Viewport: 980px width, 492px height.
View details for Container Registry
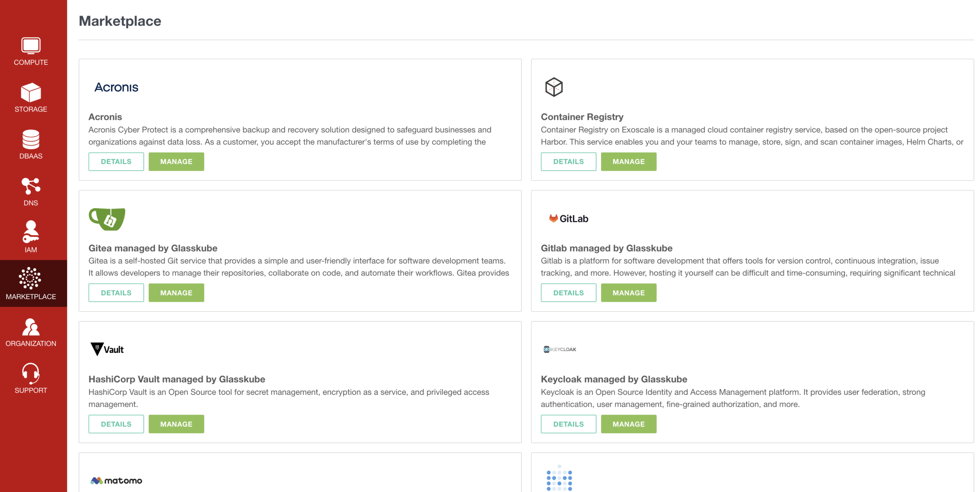[568, 162]
